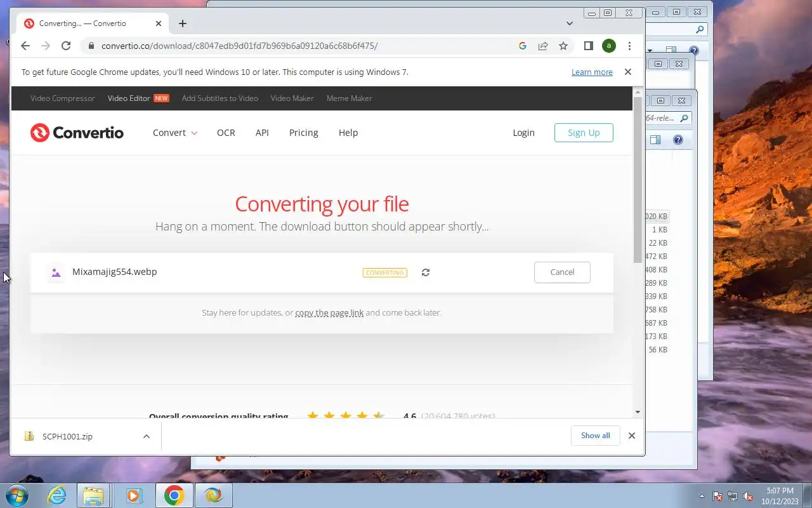The width and height of the screenshot is (812, 508).
Task: Click the 1 KB size entry in Explorer
Action: pos(660,230)
